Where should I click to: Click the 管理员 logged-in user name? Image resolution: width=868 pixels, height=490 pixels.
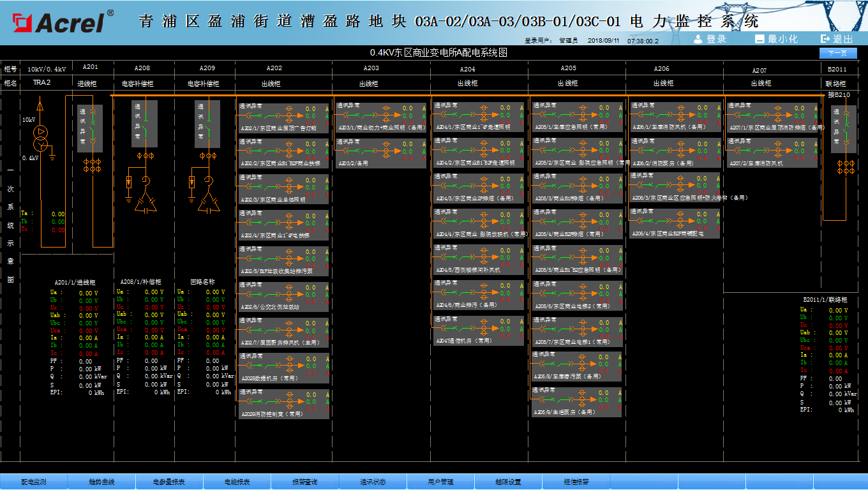click(568, 40)
